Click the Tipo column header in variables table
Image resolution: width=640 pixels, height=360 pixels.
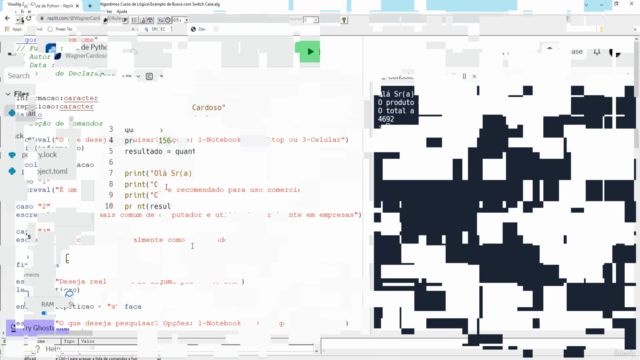69,341
